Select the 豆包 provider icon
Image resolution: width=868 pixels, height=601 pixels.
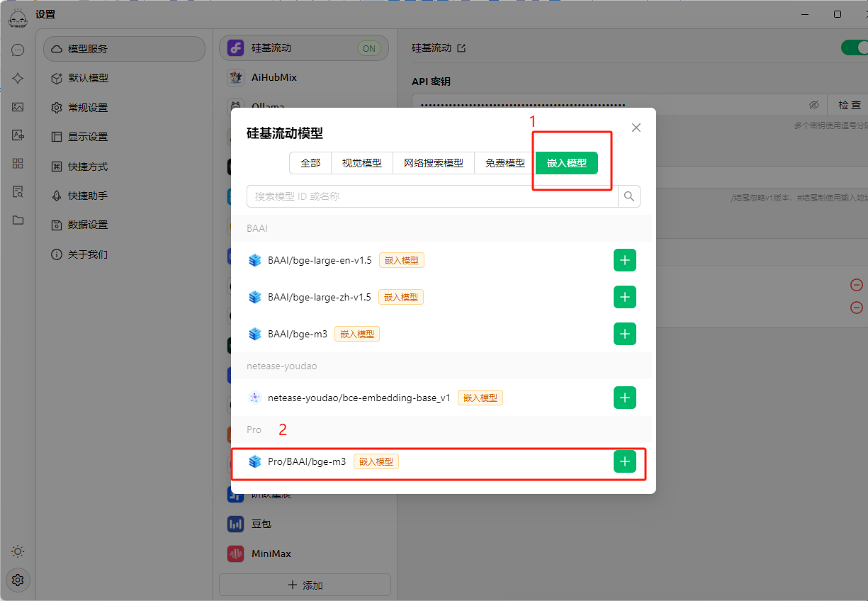click(235, 524)
